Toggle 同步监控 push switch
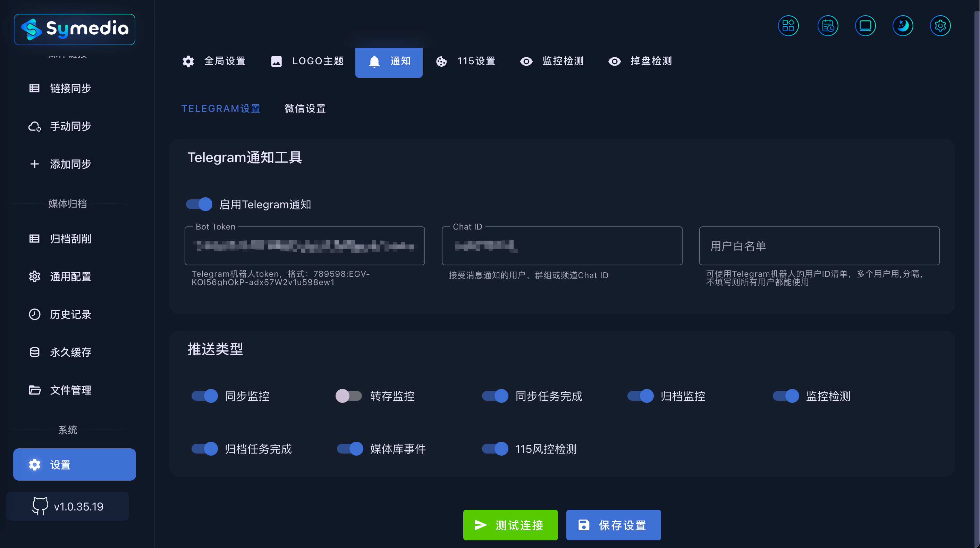Screen dimensions: 980x548 pyautogui.click(x=204, y=396)
